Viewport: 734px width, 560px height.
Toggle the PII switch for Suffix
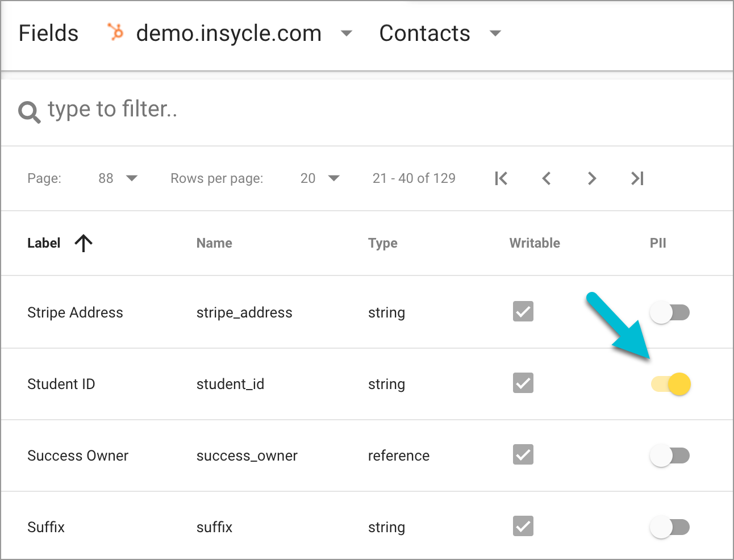[x=670, y=527]
